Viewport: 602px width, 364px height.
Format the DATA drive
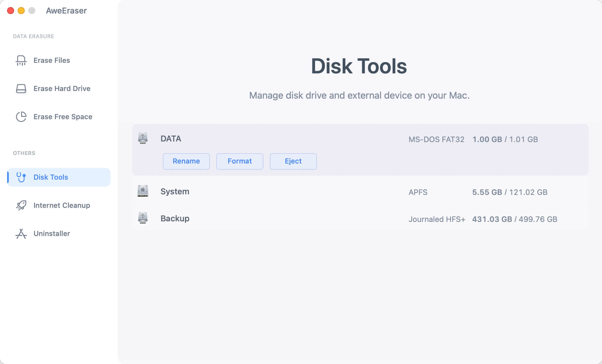[240, 161]
